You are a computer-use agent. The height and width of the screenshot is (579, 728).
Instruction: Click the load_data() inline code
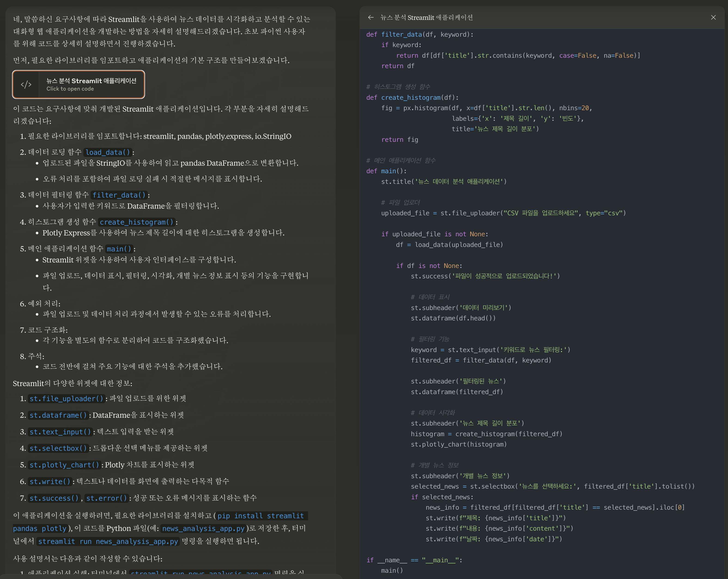108,152
